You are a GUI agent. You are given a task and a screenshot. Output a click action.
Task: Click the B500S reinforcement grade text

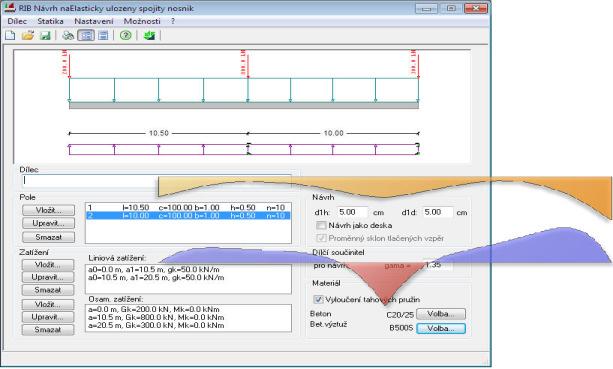(401, 328)
